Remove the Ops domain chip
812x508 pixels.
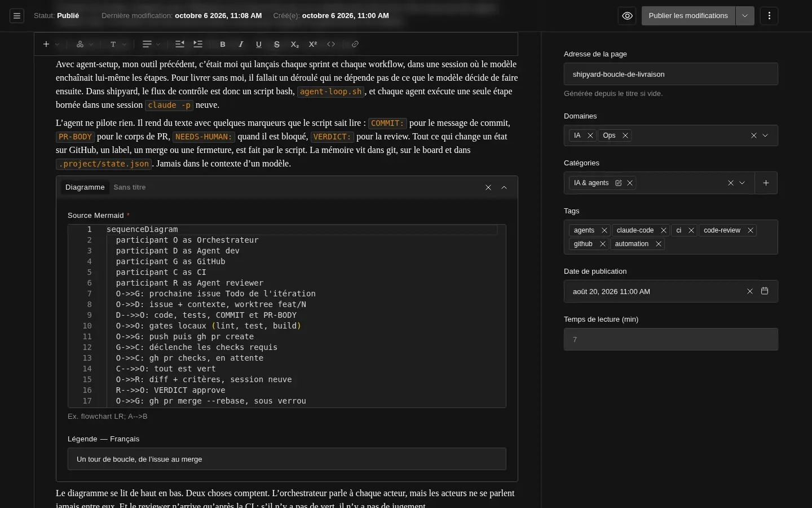625,135
